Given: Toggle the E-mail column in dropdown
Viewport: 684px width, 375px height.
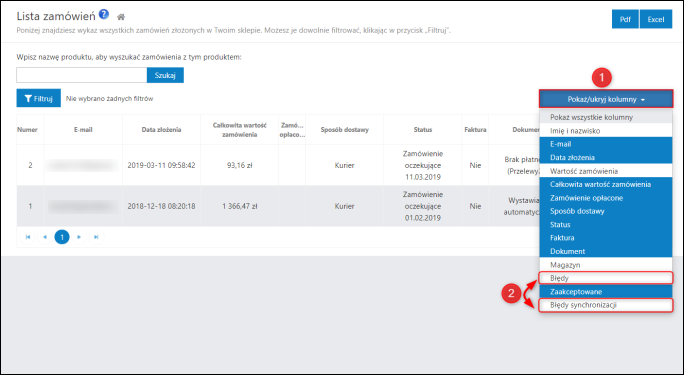Looking at the screenshot, I should click(606, 144).
